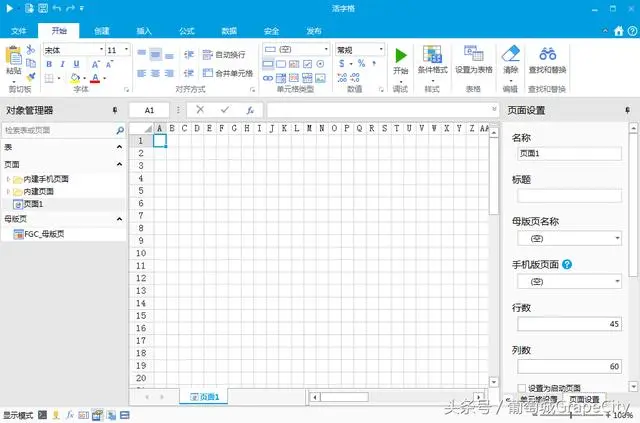Click the home icon in top right
Image resolution: width=640 pixels, height=423 pixels.
pyautogui.click(x=619, y=31)
